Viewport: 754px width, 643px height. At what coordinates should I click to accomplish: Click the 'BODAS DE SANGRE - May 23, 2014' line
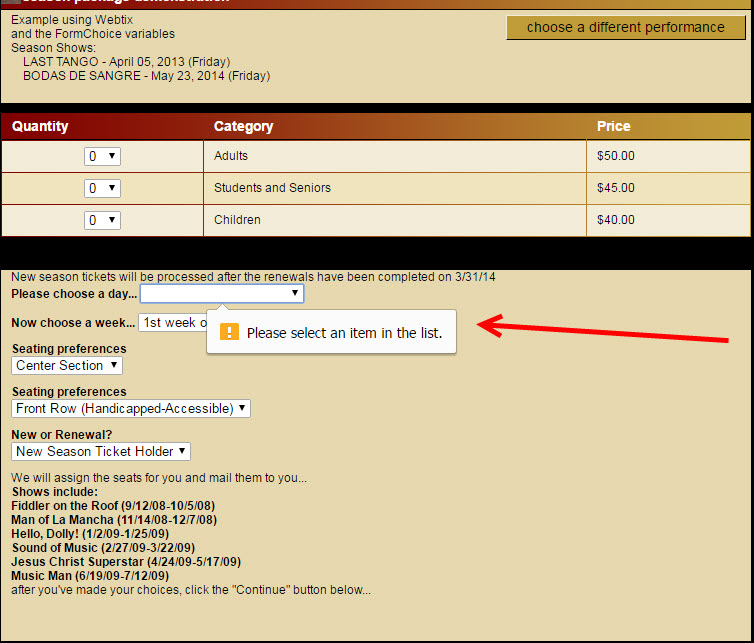click(x=147, y=76)
